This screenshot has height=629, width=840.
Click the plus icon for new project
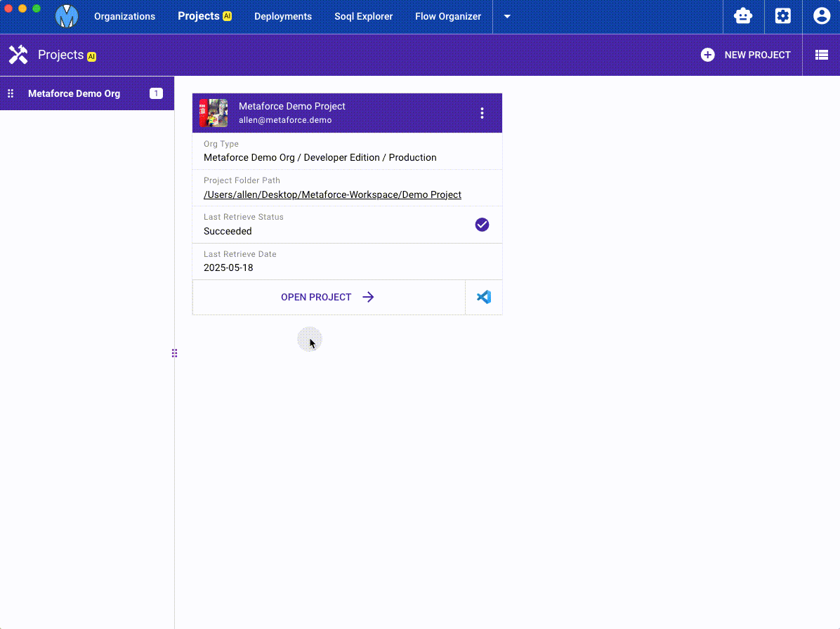[707, 55]
